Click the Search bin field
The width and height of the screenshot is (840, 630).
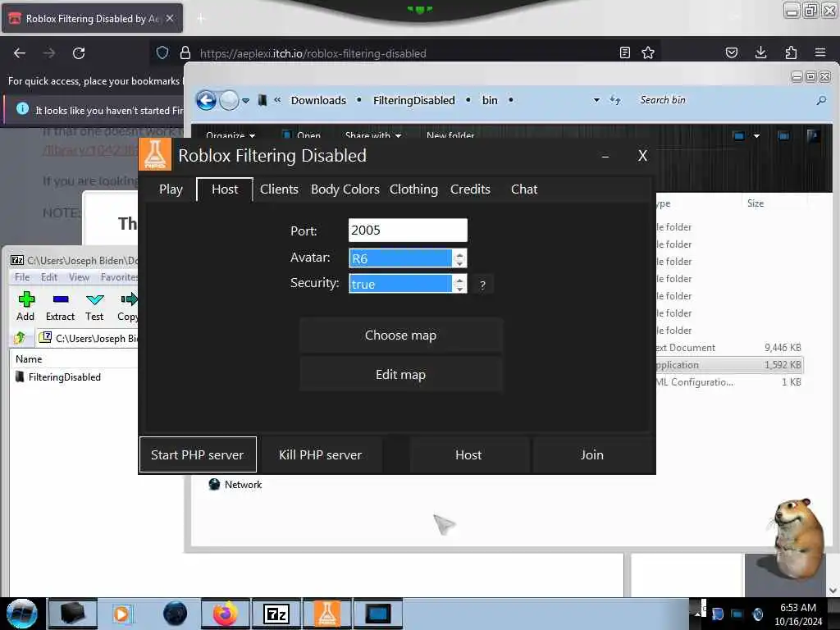(x=724, y=100)
